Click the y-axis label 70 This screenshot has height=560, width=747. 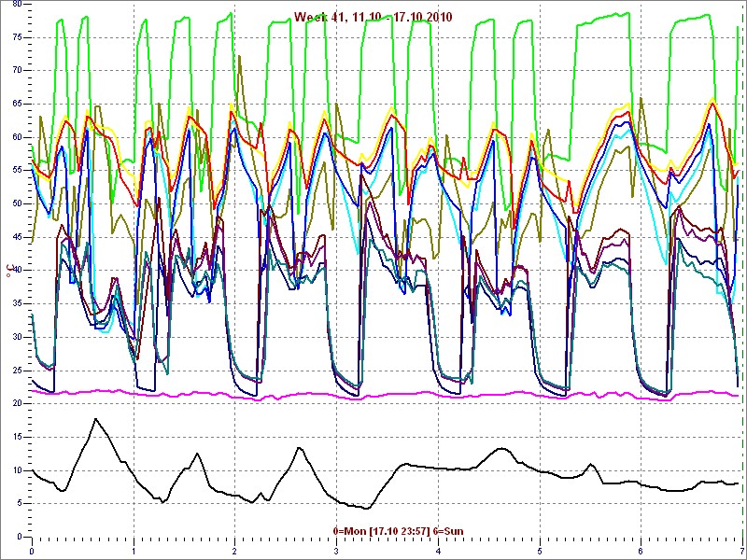pos(17,71)
